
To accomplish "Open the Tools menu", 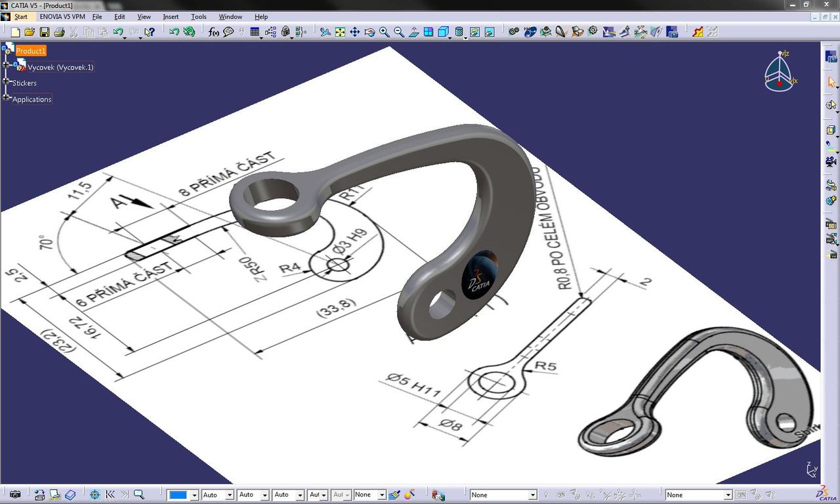I will pyautogui.click(x=199, y=16).
